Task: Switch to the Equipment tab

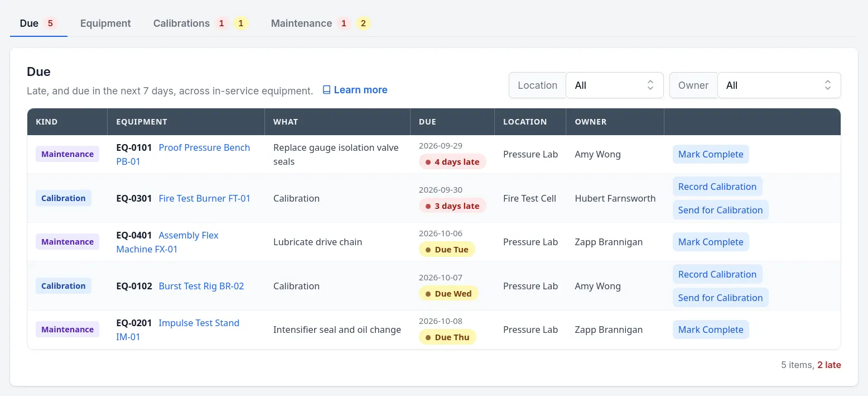Action: pyautogui.click(x=105, y=23)
